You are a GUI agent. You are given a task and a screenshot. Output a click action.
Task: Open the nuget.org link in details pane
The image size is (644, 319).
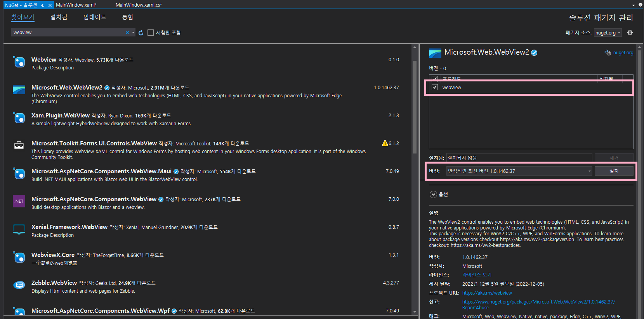pyautogui.click(x=623, y=53)
